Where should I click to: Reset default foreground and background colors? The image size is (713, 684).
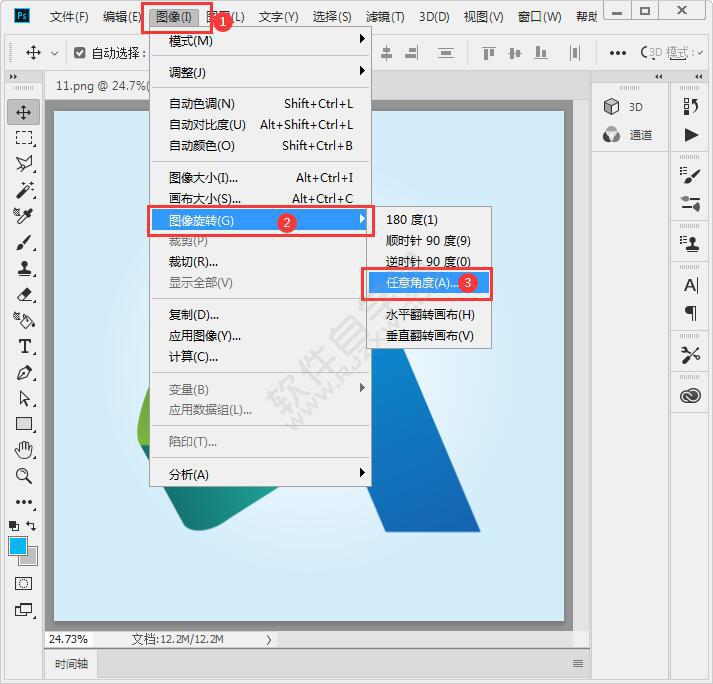[x=14, y=526]
